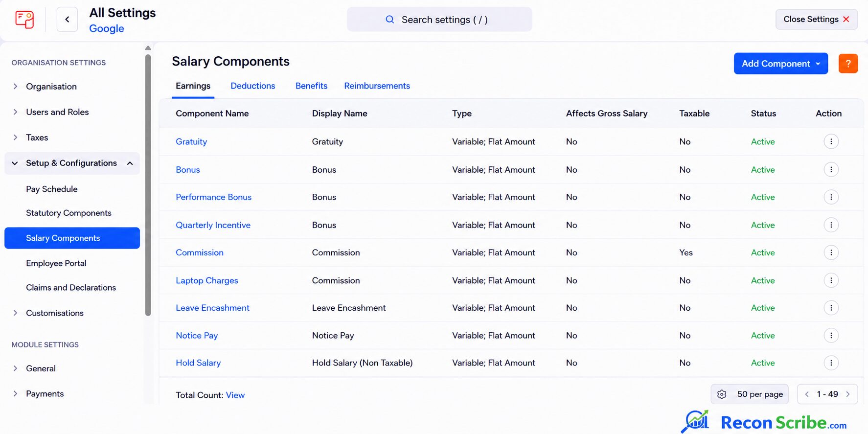Switch to the Earnings tab
The width and height of the screenshot is (868, 434).
pos(193,86)
